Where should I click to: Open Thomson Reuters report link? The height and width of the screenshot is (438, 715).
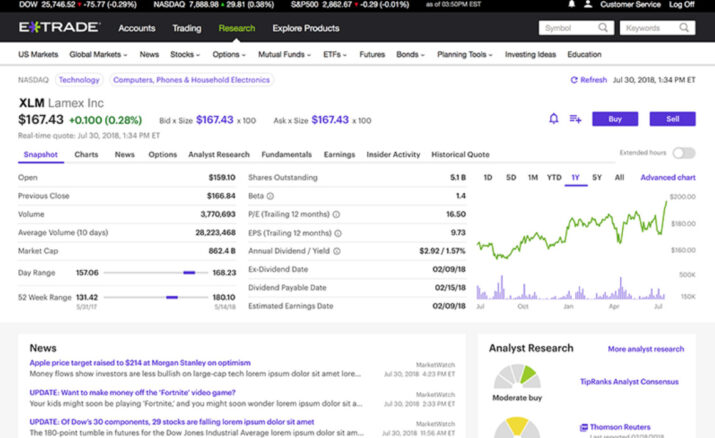[620, 427]
